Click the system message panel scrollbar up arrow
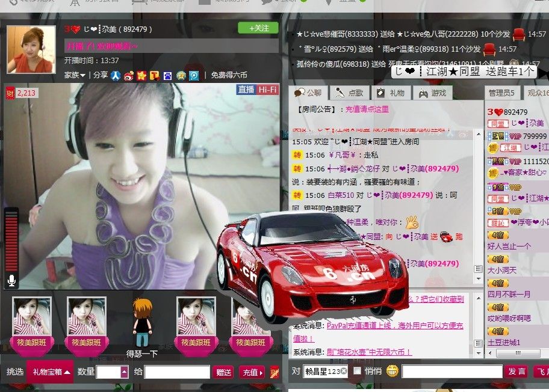549x392 pixels. (x=479, y=298)
